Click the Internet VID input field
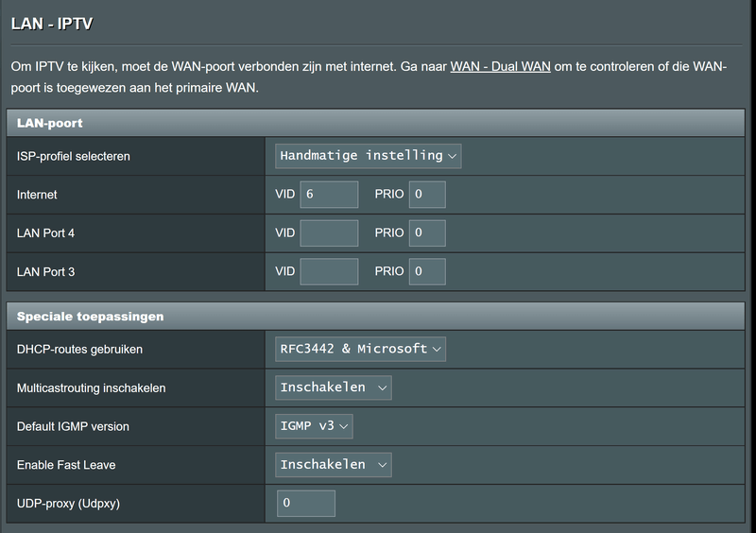Image resolution: width=756 pixels, height=533 pixels. tap(329, 195)
